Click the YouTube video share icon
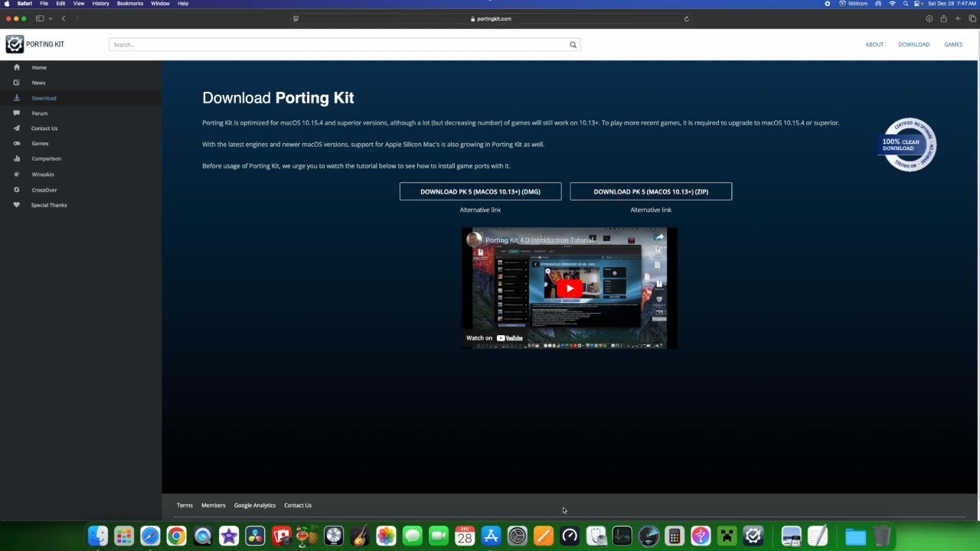This screenshot has width=980, height=551. [659, 238]
